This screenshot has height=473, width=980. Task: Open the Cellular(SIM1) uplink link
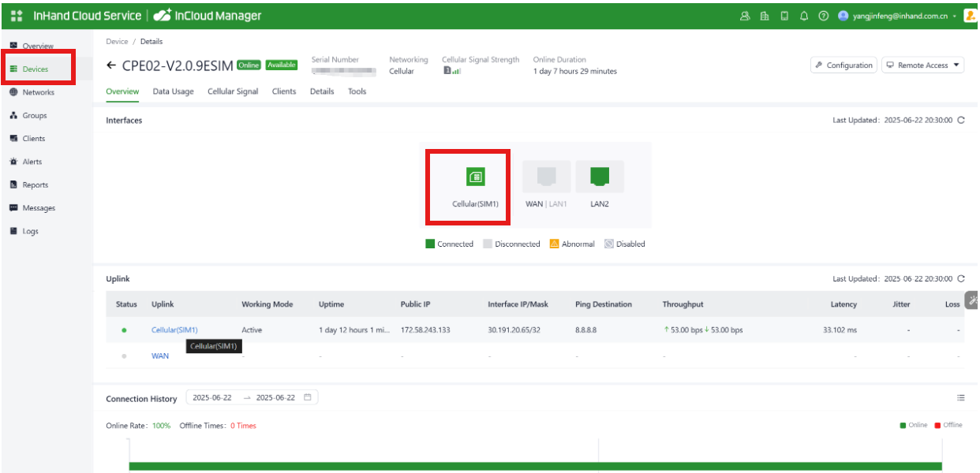click(x=174, y=330)
